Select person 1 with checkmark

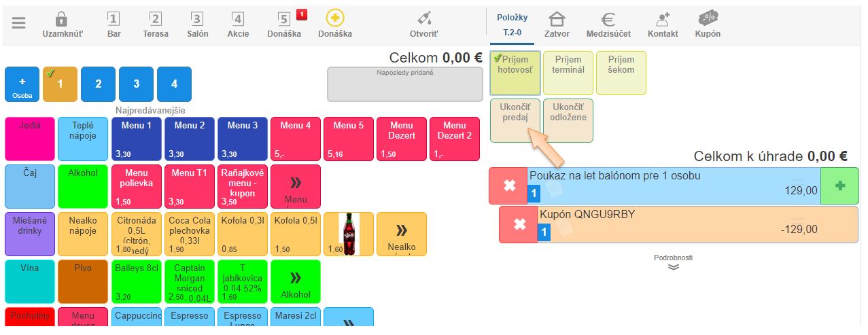pyautogui.click(x=60, y=84)
